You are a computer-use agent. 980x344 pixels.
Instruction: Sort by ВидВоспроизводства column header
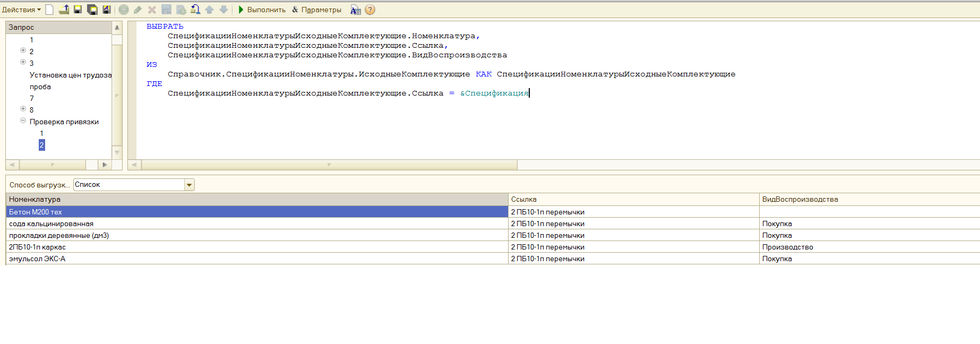coord(870,200)
